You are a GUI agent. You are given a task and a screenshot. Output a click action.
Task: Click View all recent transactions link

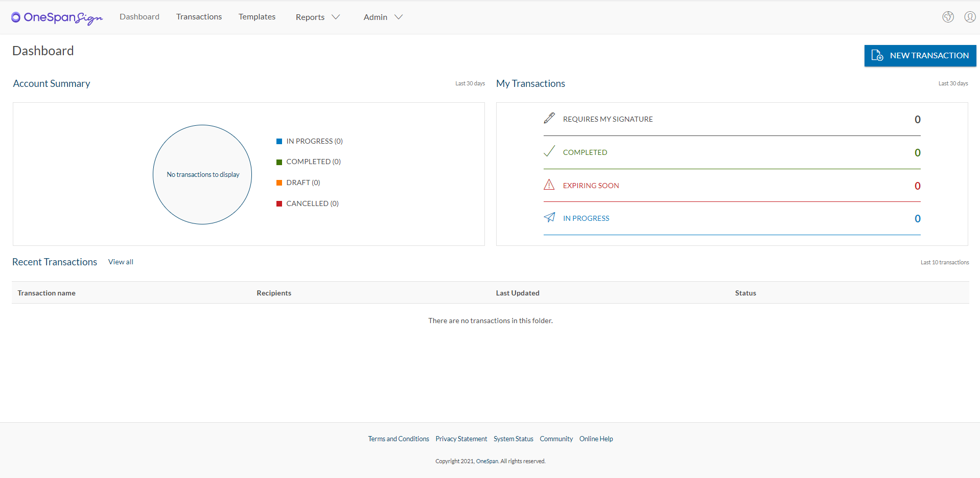click(121, 262)
